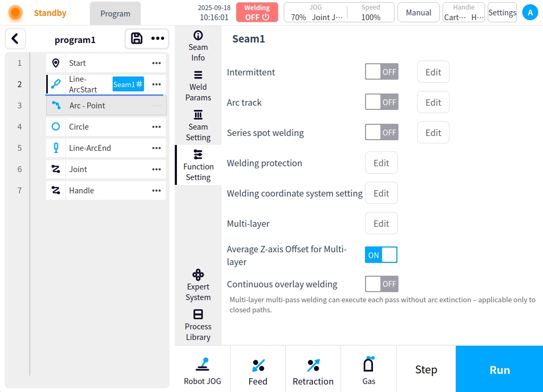Disable Average Z-axis Offset for Multi-layer
Viewport: 543px width, 392px height.
point(381,255)
